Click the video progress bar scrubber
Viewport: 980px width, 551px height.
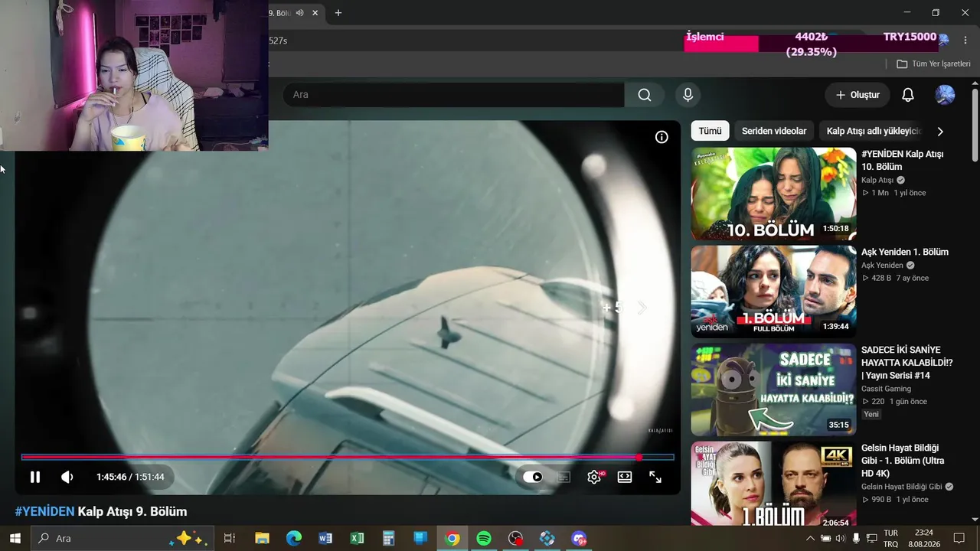pos(639,458)
